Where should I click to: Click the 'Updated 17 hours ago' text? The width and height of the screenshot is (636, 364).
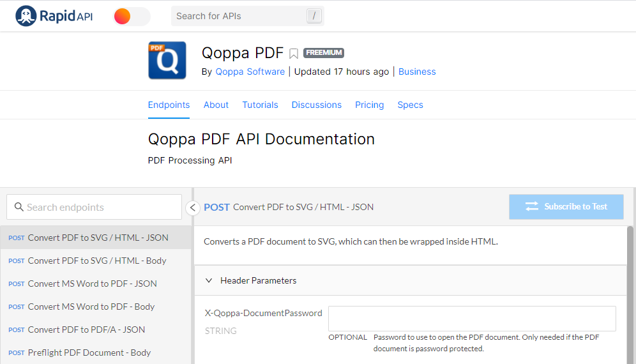pyautogui.click(x=342, y=72)
